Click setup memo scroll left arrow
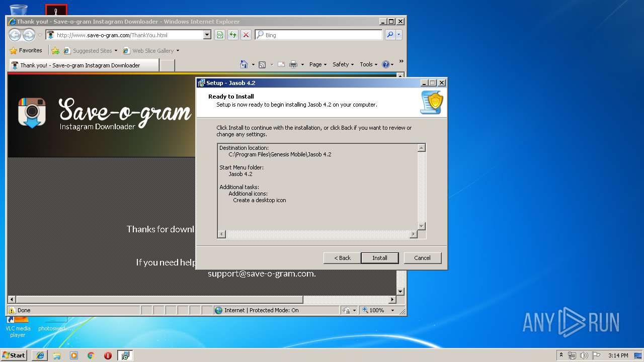The image size is (644, 362). point(222,234)
